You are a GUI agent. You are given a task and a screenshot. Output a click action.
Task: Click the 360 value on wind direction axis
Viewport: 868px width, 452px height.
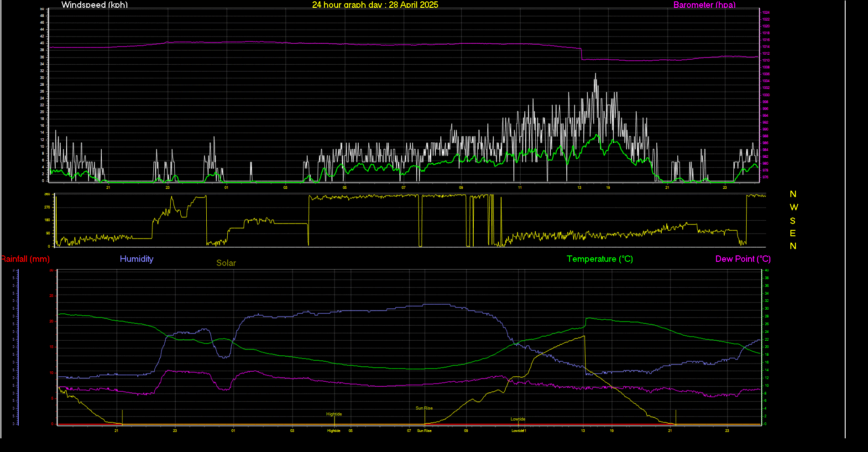point(47,194)
